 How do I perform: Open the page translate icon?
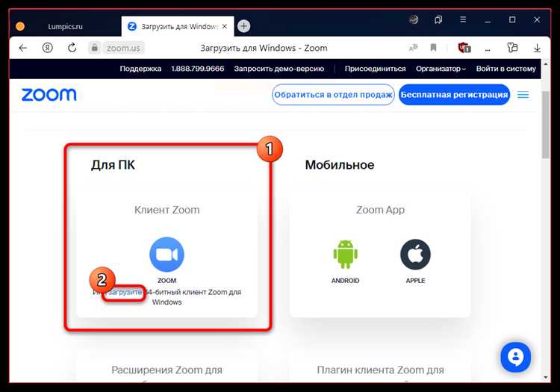pyautogui.click(x=413, y=48)
